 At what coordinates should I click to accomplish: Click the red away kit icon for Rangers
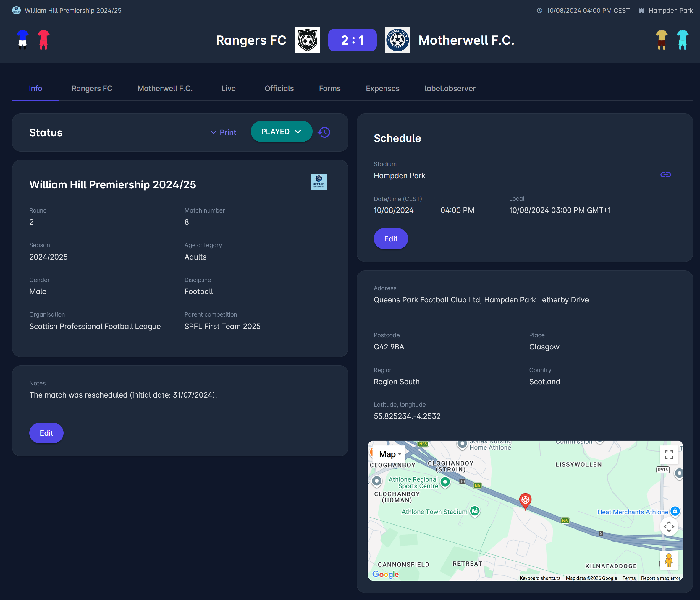click(43, 40)
